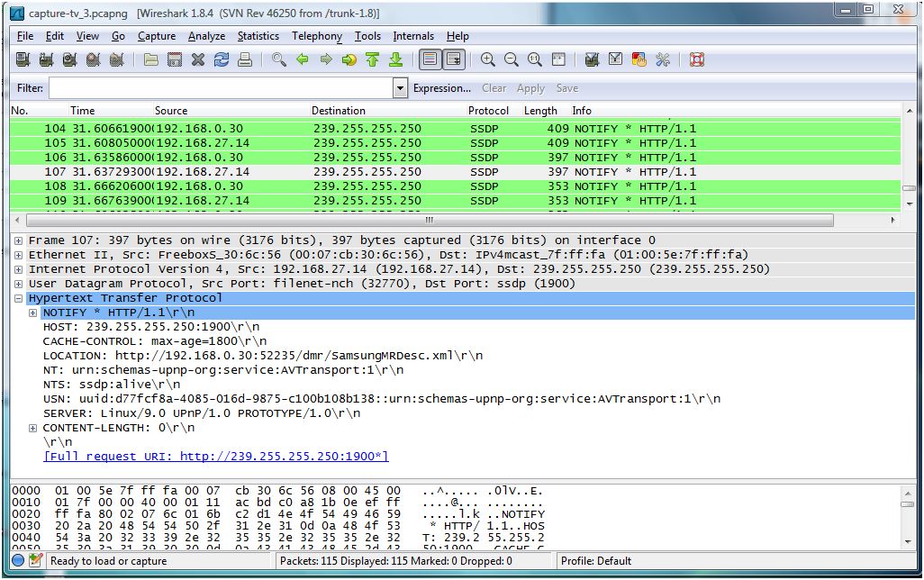The width and height of the screenshot is (924, 580).
Task: Expand Internet Protocol Version 4 node
Action: pyautogui.click(x=18, y=269)
